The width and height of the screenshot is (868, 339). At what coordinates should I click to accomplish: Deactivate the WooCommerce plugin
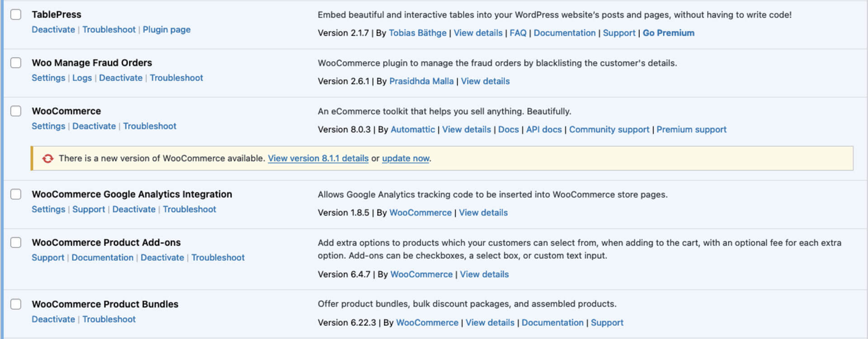click(x=94, y=126)
